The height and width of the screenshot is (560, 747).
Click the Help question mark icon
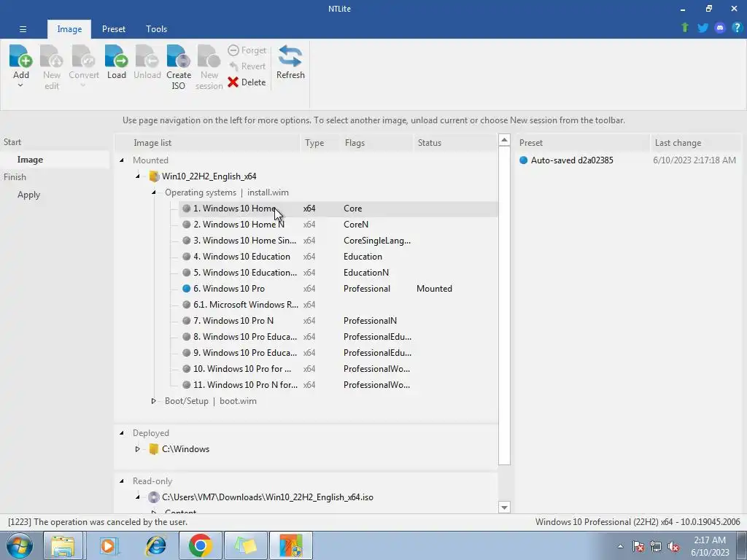click(737, 28)
